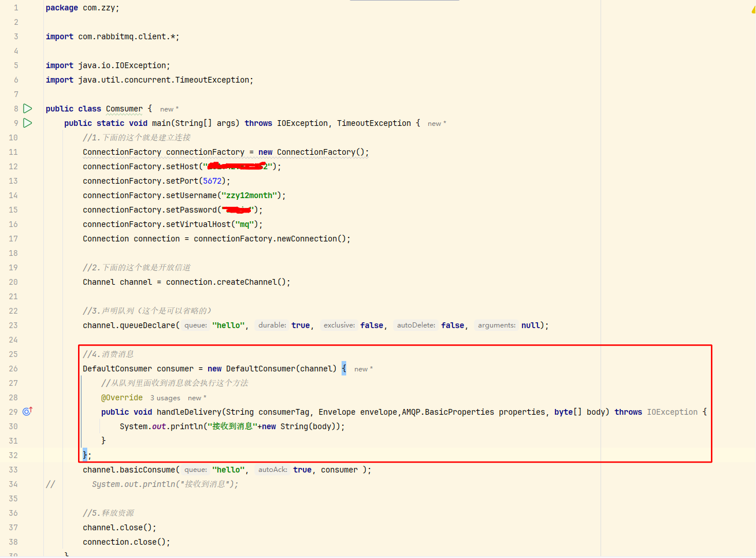Click the "durable:" parameter hint
The width and height of the screenshot is (756, 558).
(x=272, y=325)
